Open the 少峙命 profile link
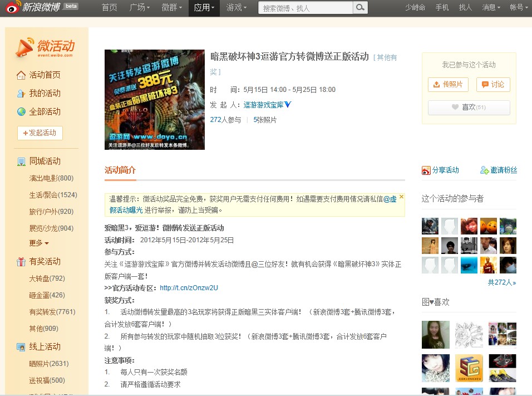 (x=415, y=7)
